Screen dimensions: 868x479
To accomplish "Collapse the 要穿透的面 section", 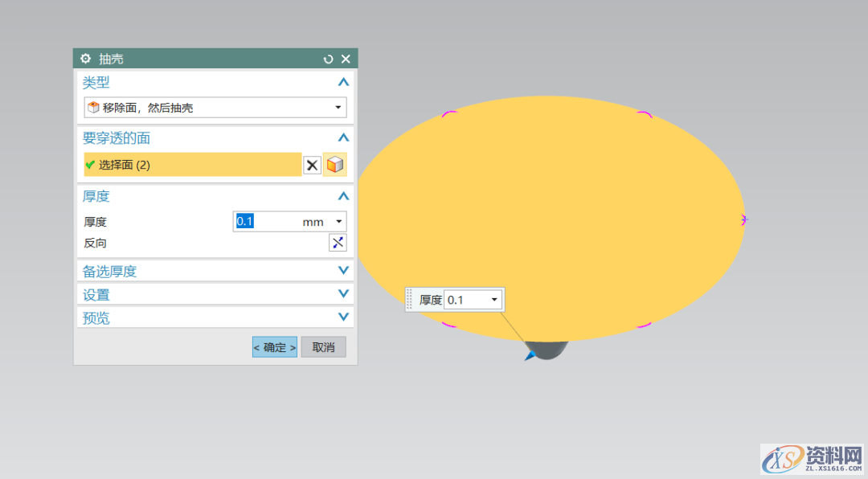I will 343,138.
